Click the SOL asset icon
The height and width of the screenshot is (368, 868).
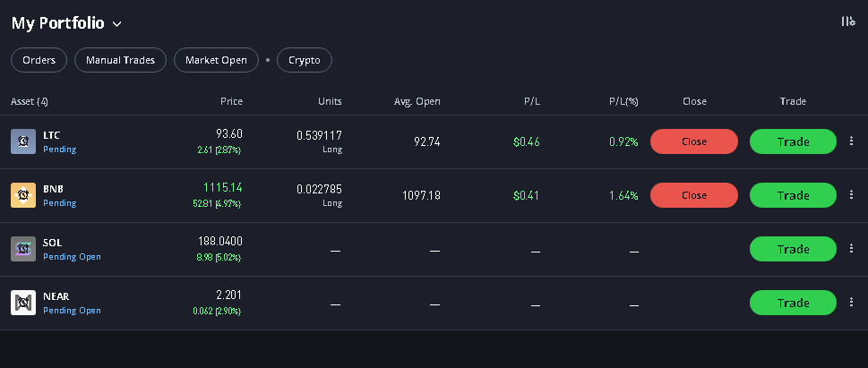click(23, 249)
